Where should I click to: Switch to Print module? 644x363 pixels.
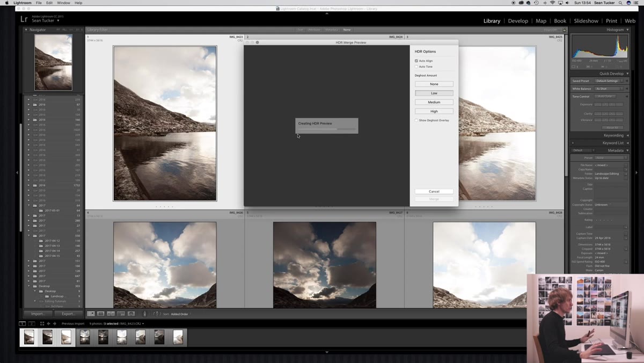point(611,21)
